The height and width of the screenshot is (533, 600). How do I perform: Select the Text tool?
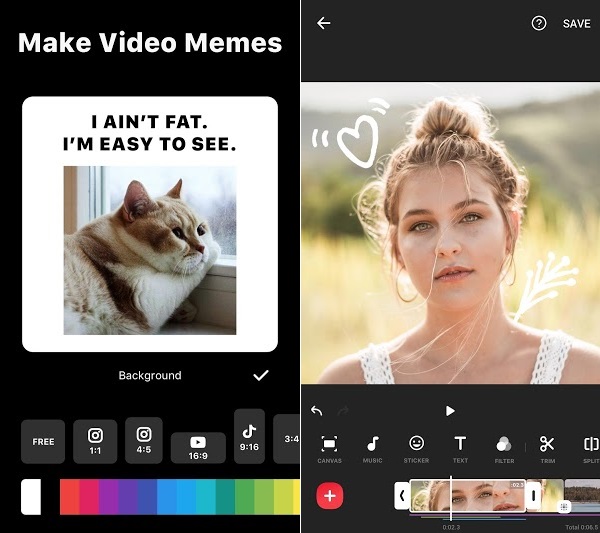[460, 449]
